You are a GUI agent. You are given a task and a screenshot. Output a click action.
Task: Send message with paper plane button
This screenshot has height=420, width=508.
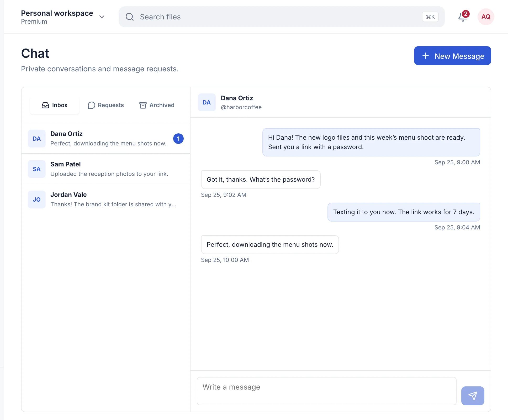[473, 396]
